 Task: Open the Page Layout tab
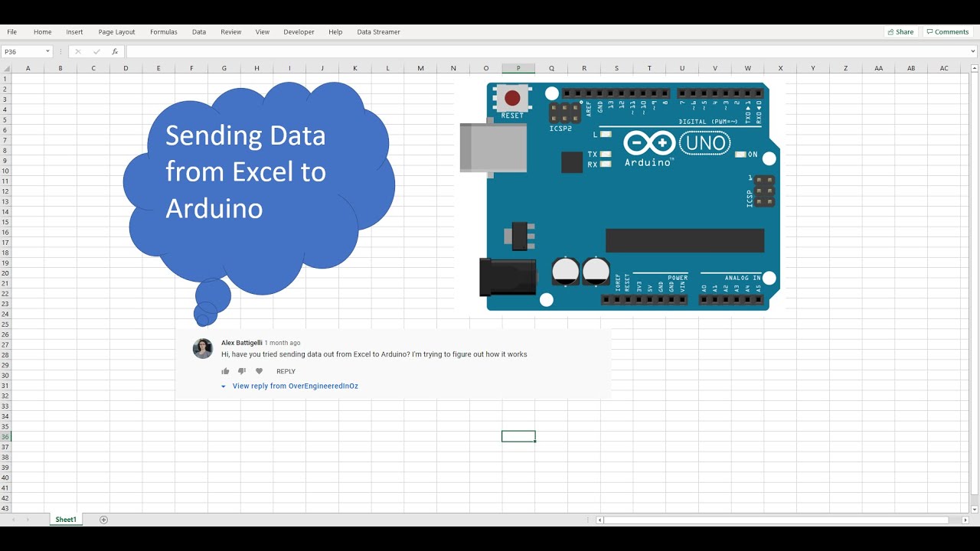click(x=116, y=32)
